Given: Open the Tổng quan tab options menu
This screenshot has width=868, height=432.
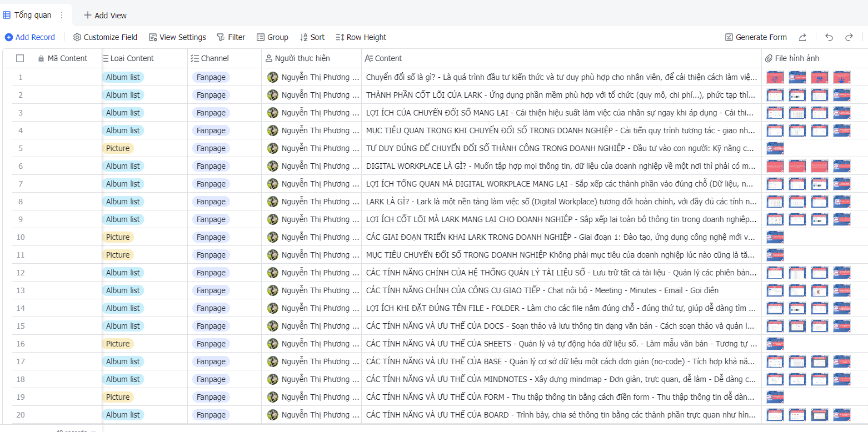Looking at the screenshot, I should coord(62,15).
